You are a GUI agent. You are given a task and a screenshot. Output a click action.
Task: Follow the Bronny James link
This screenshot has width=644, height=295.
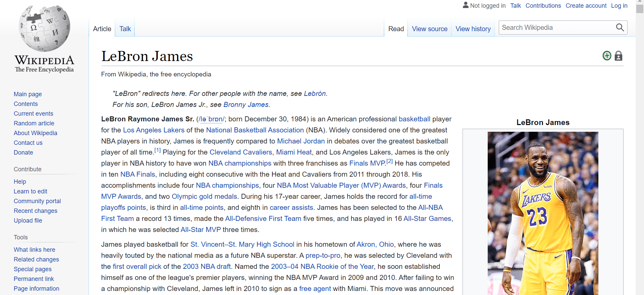pos(246,105)
